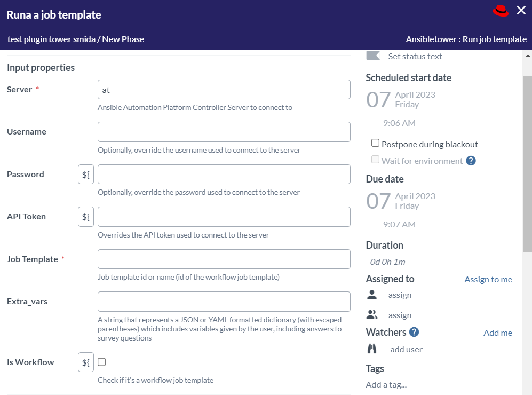Click the Red Hat logo icon
This screenshot has width=532, height=395.
click(501, 11)
